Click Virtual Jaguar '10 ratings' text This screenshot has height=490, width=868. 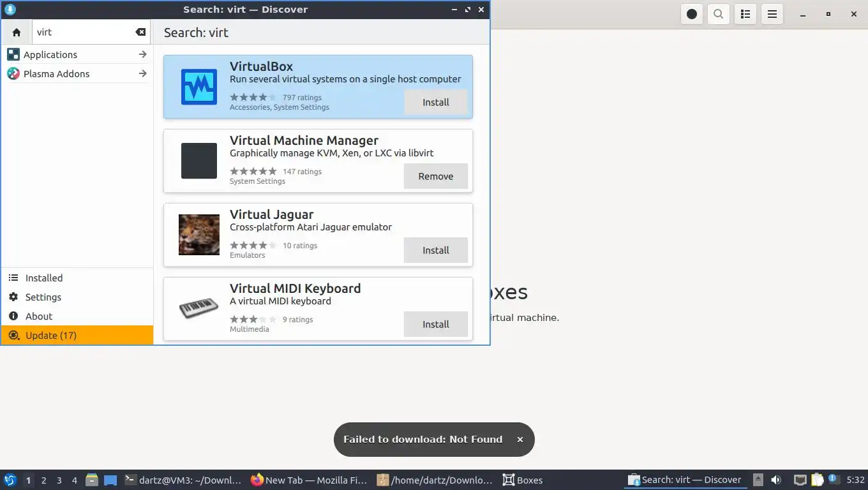(300, 246)
